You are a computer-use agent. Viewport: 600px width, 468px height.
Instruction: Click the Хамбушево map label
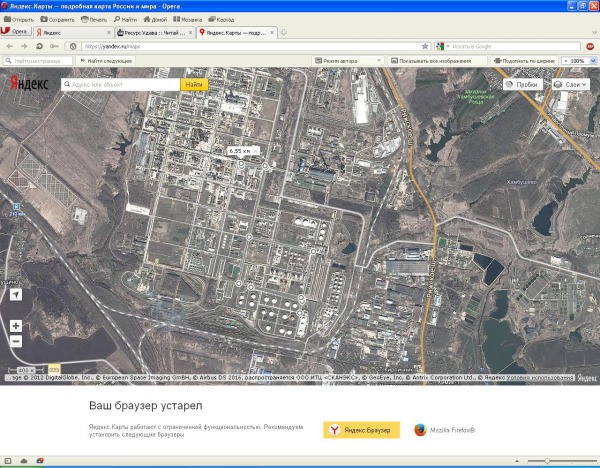(x=521, y=183)
